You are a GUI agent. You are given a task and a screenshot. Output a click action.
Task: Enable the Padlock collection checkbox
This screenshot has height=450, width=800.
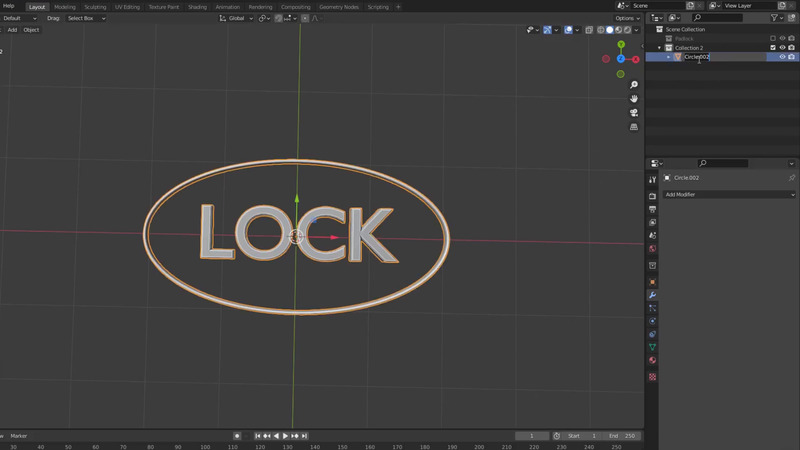click(772, 38)
